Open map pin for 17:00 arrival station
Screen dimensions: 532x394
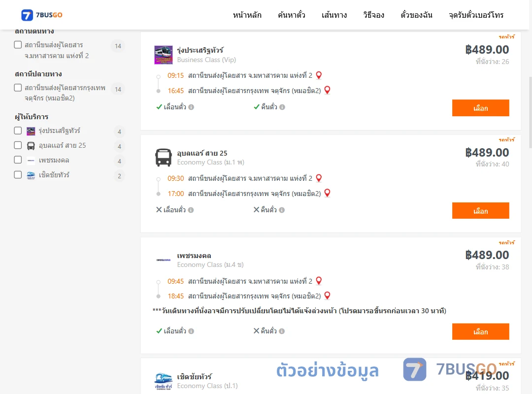(327, 193)
